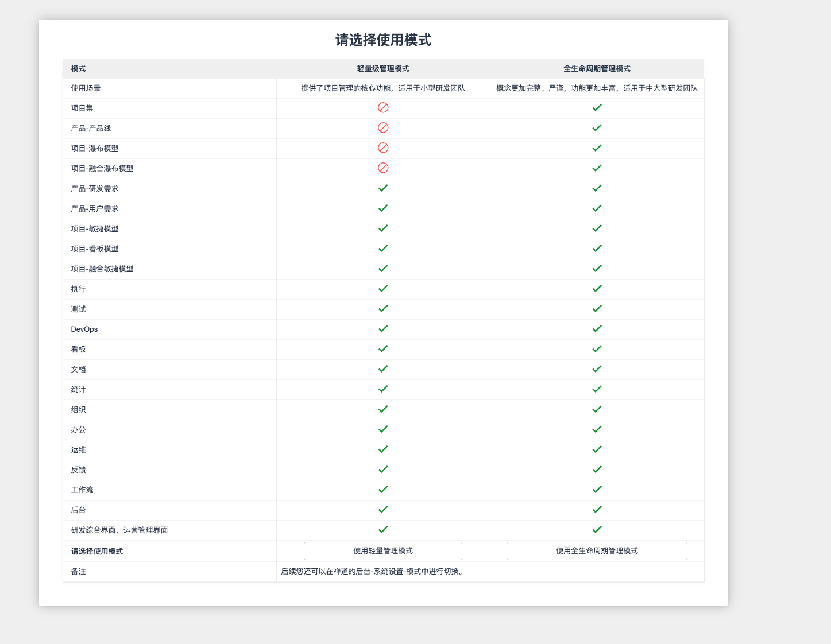Click the red ban icon in 项目-融合瀑布模型 row
The image size is (831, 644).
coord(383,168)
